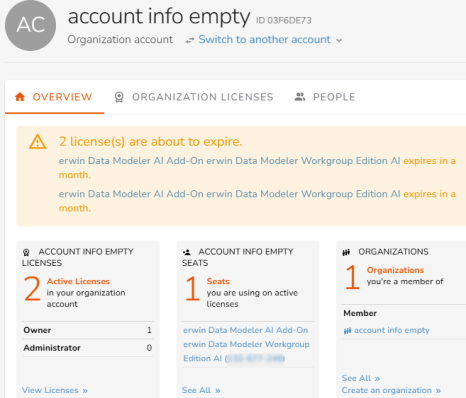
Task: Click the AC account avatar
Action: click(x=31, y=25)
